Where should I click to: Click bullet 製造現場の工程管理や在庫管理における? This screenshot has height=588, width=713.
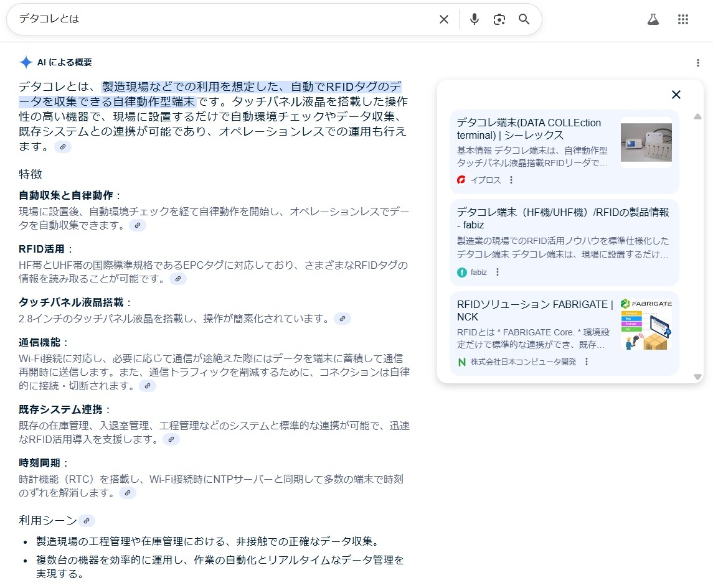208,541
